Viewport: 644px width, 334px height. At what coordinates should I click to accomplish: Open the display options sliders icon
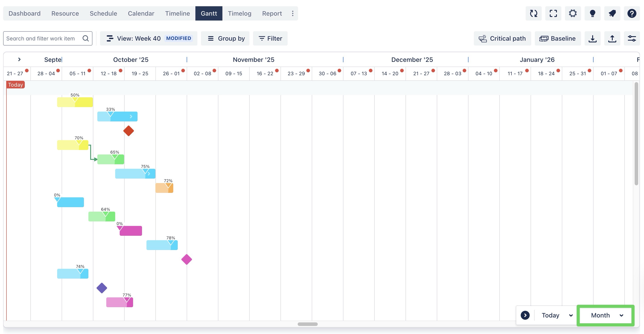[x=631, y=38]
